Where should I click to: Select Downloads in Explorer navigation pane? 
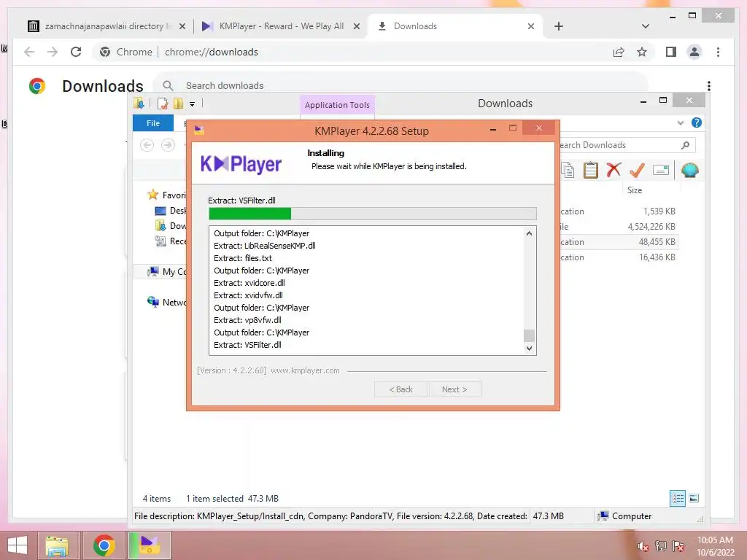tap(171, 226)
